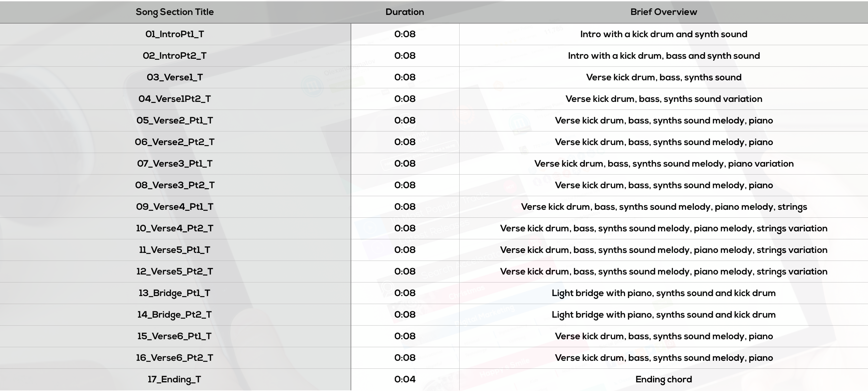Click the 'Ending chord' overview text
Viewport: 868px width, 391px height.
[664, 379]
